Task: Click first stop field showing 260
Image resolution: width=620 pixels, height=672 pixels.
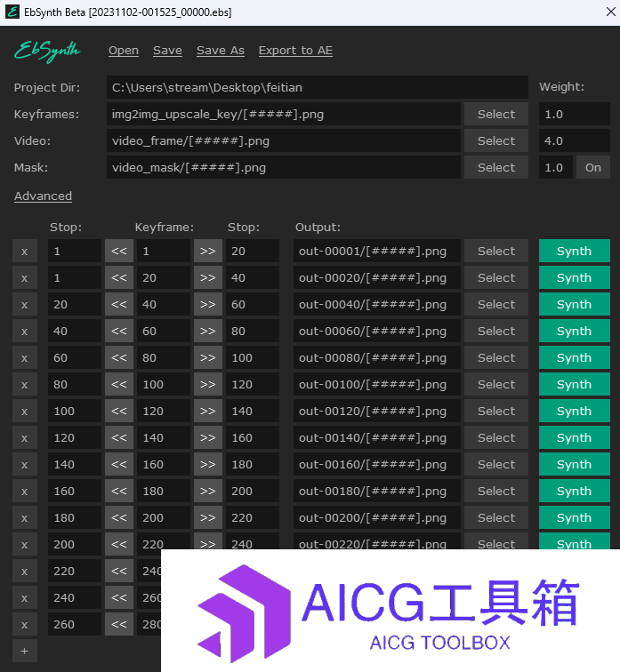Action: point(75,624)
